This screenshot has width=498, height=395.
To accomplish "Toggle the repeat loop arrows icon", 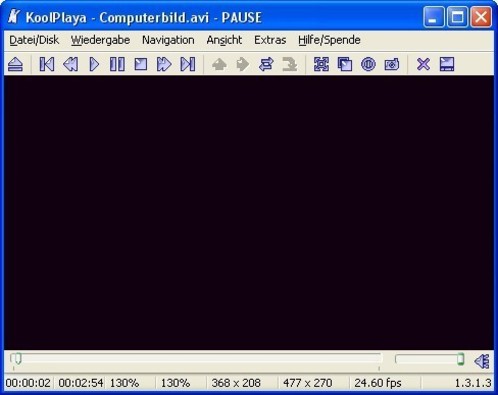I will tap(266, 64).
